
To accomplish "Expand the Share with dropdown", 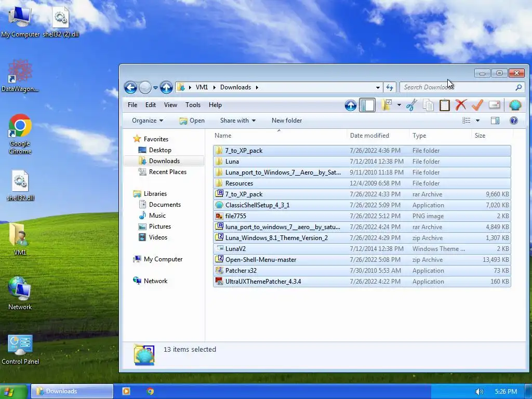I will [238, 121].
